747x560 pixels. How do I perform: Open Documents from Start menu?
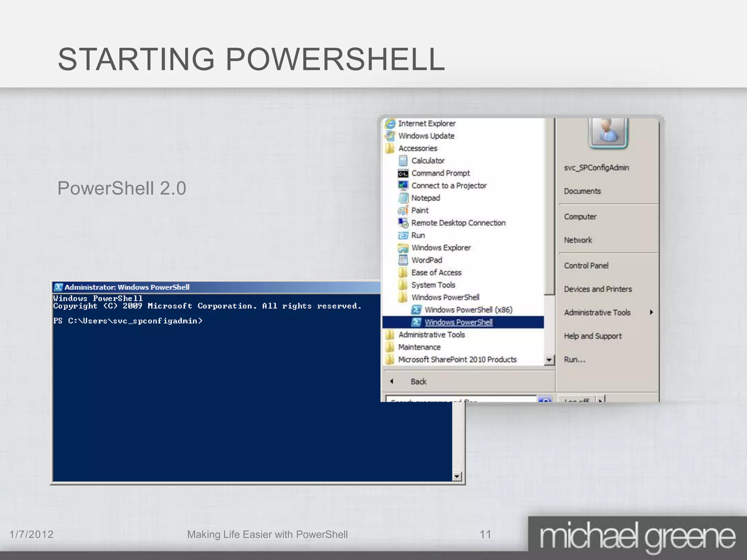click(x=582, y=191)
